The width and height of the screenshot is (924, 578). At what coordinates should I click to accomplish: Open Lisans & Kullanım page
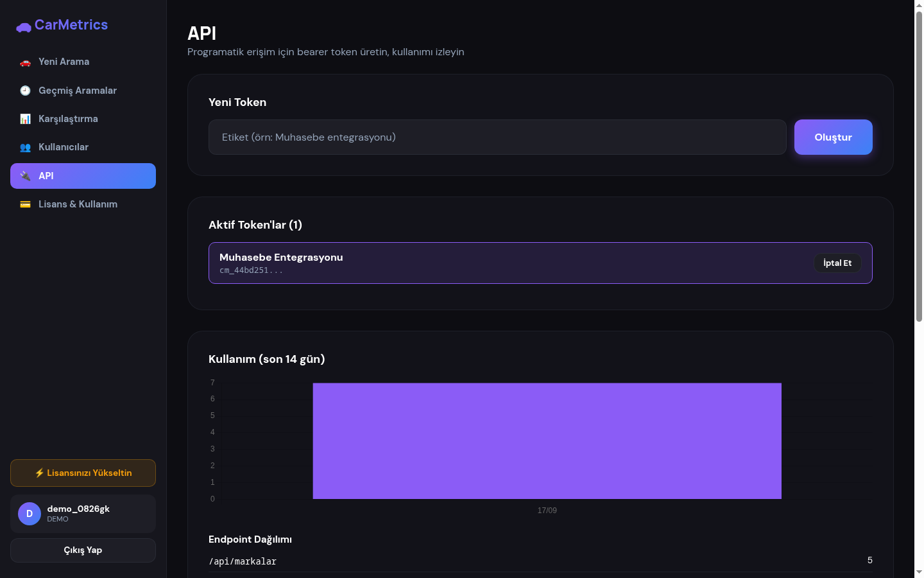(83, 204)
